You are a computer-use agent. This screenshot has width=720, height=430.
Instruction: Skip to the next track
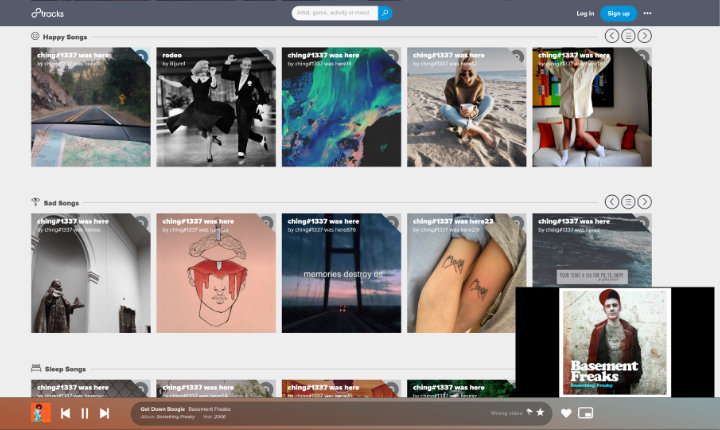click(104, 413)
